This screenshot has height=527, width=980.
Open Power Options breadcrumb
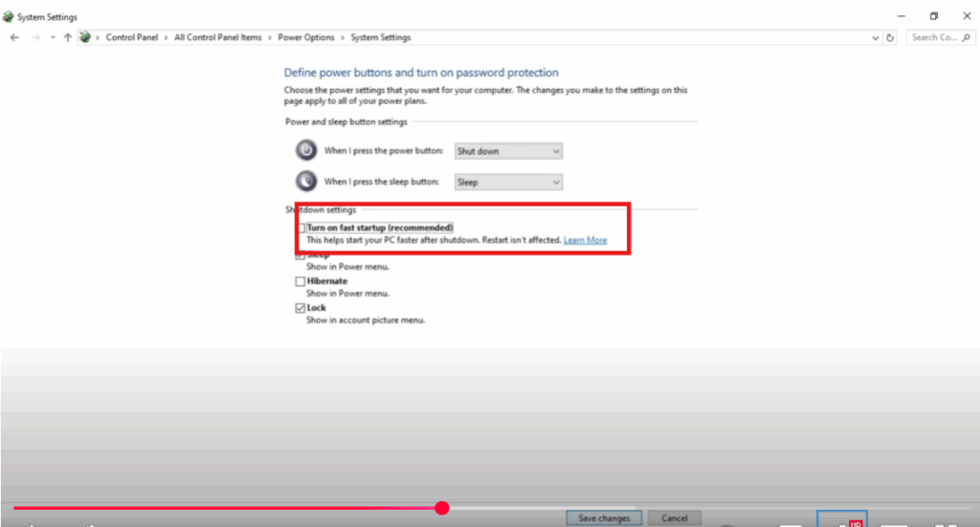pos(306,37)
